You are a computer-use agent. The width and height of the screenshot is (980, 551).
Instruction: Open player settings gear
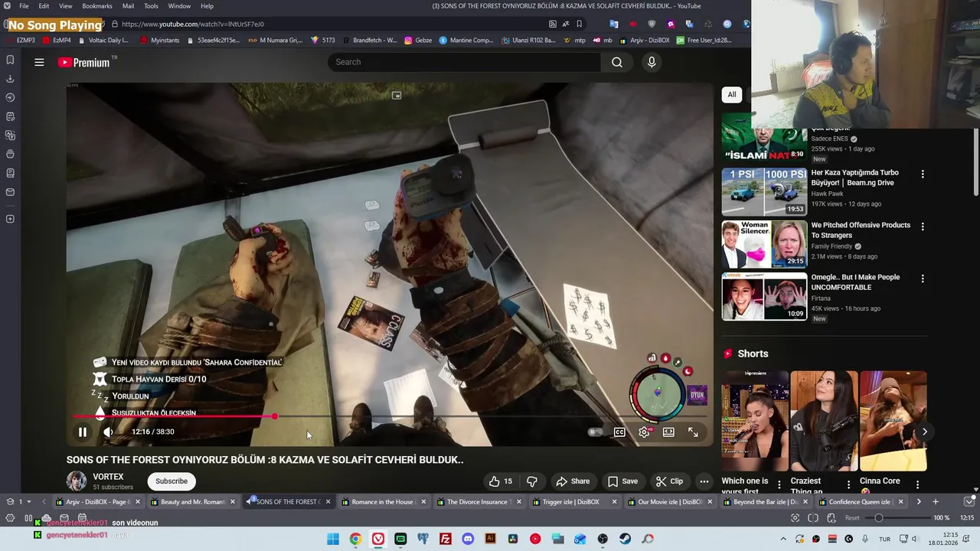pos(644,432)
